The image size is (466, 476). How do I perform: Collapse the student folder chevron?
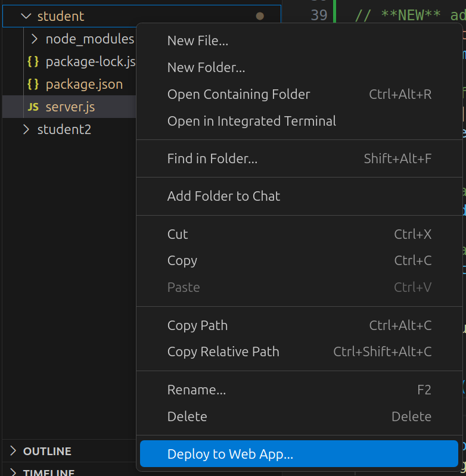tap(26, 16)
